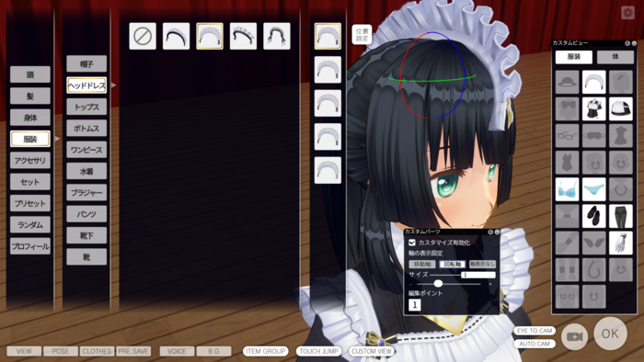Open the 頭 category
Image resolution: width=644 pixels, height=362 pixels.
[x=30, y=74]
